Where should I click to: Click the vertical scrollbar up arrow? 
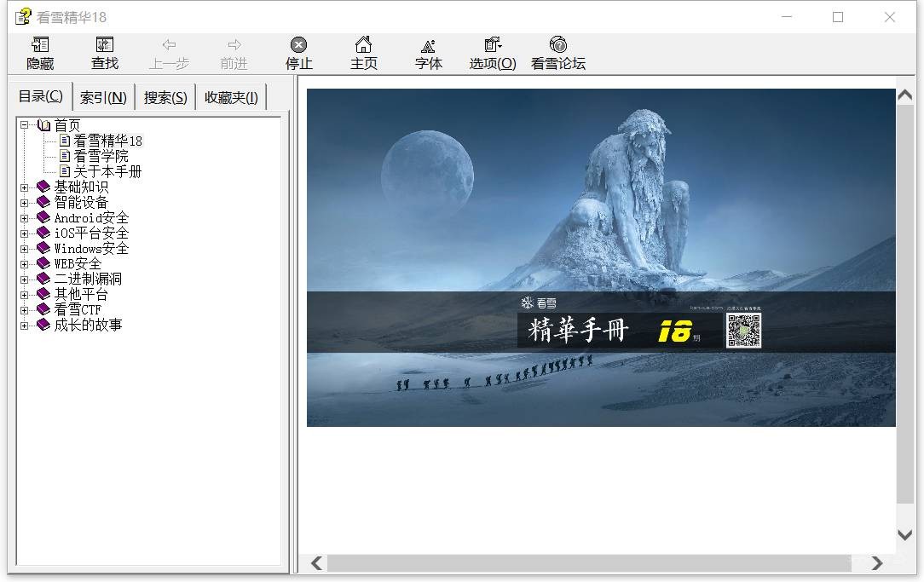click(x=905, y=95)
